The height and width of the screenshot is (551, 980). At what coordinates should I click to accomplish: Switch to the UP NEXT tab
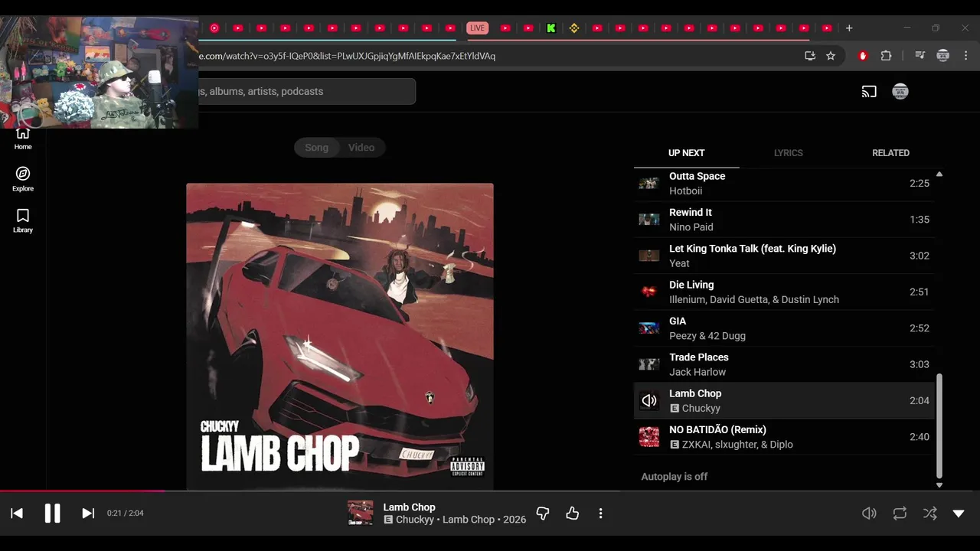(x=687, y=153)
